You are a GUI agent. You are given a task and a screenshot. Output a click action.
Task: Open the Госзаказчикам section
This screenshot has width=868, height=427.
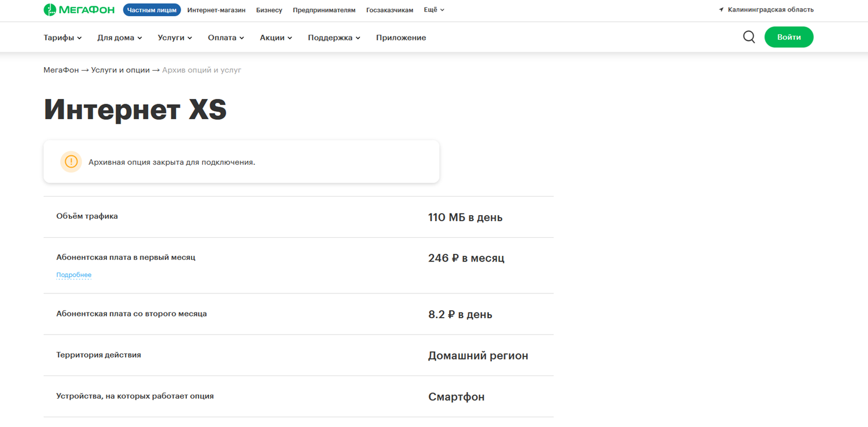[389, 10]
